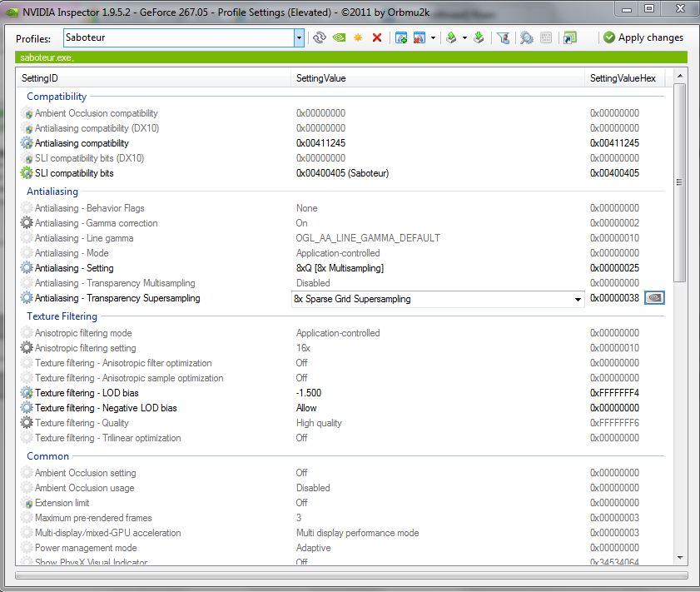Image resolution: width=700 pixels, height=592 pixels.
Task: Click inside the Saboteur profile name field
Action: [179, 38]
